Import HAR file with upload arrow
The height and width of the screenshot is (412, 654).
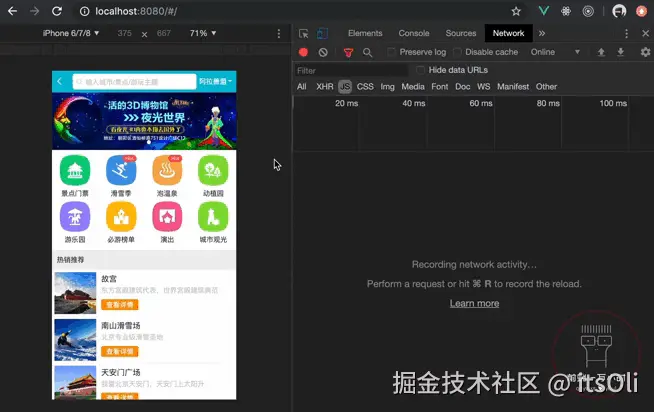[601, 52]
